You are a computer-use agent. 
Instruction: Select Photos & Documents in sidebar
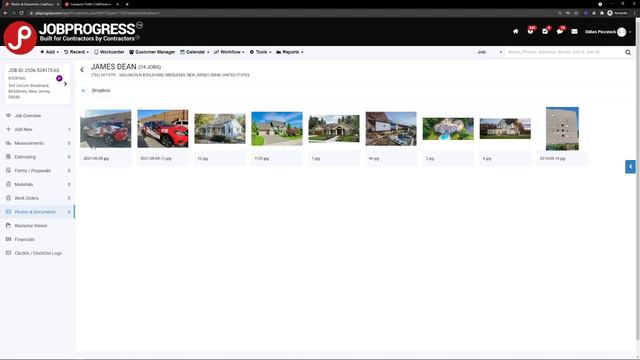pos(38,212)
